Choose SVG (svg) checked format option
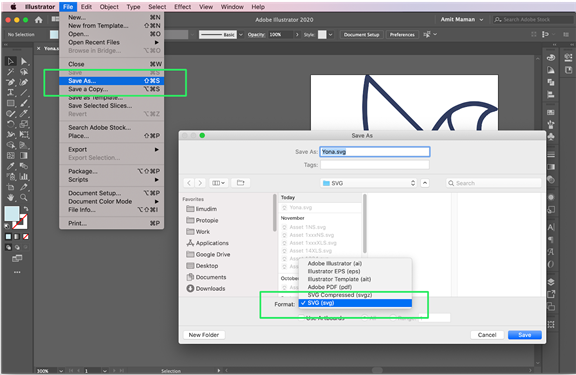The width and height of the screenshot is (576, 375). [x=355, y=303]
